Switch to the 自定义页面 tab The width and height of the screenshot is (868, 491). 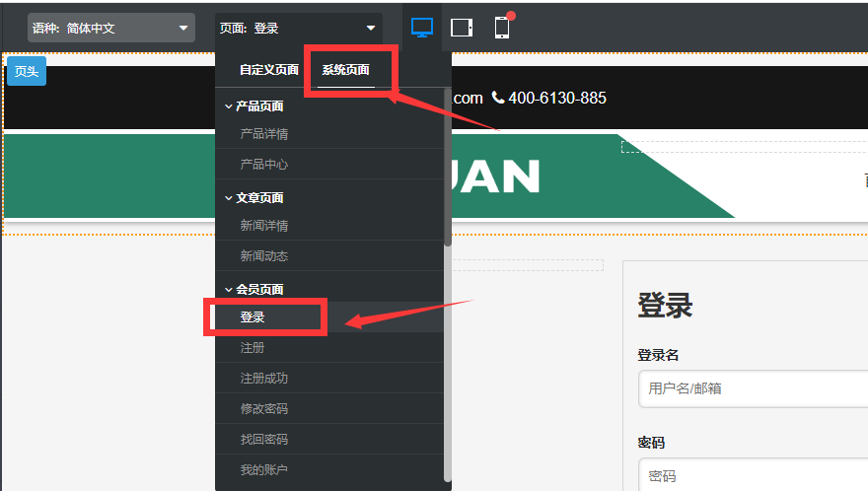[x=269, y=70]
